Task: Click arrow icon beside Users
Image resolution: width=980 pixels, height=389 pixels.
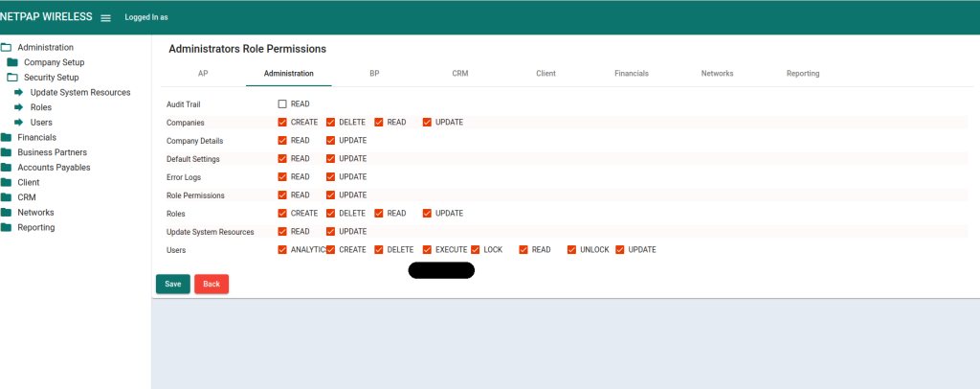Action: pyautogui.click(x=19, y=123)
